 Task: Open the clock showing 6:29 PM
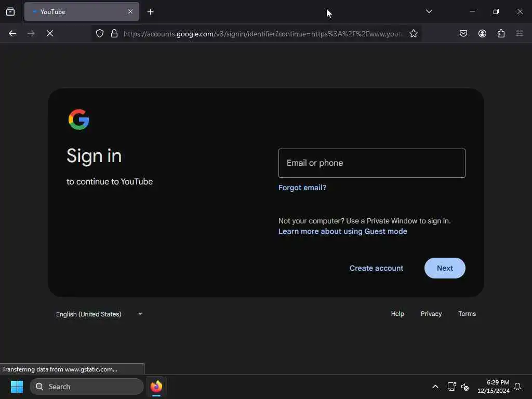[x=494, y=387]
